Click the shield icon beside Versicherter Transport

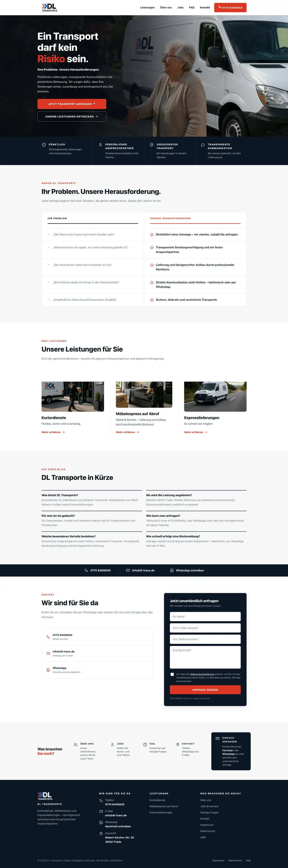click(x=152, y=145)
